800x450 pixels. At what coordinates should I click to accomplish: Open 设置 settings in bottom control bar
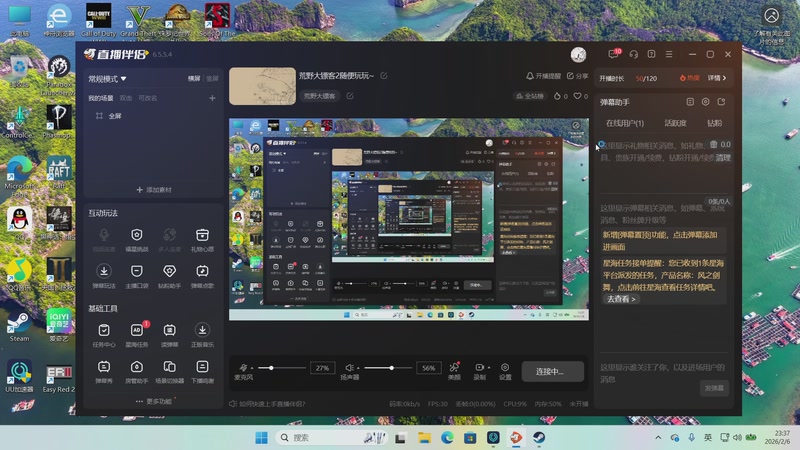click(x=505, y=371)
